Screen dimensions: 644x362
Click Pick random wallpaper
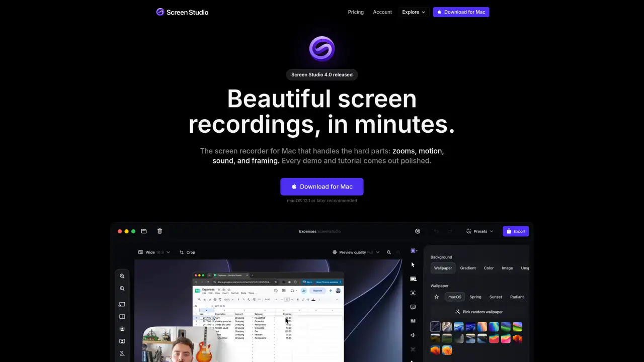click(479, 312)
